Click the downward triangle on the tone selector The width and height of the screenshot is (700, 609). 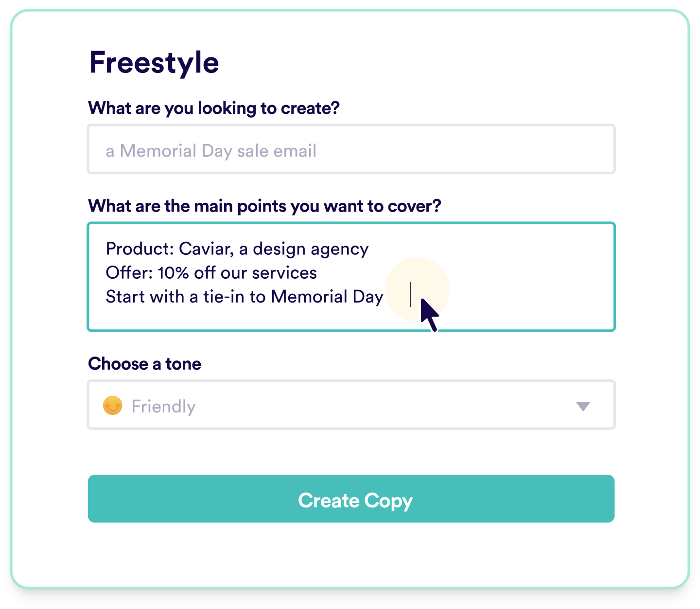pos(584,407)
